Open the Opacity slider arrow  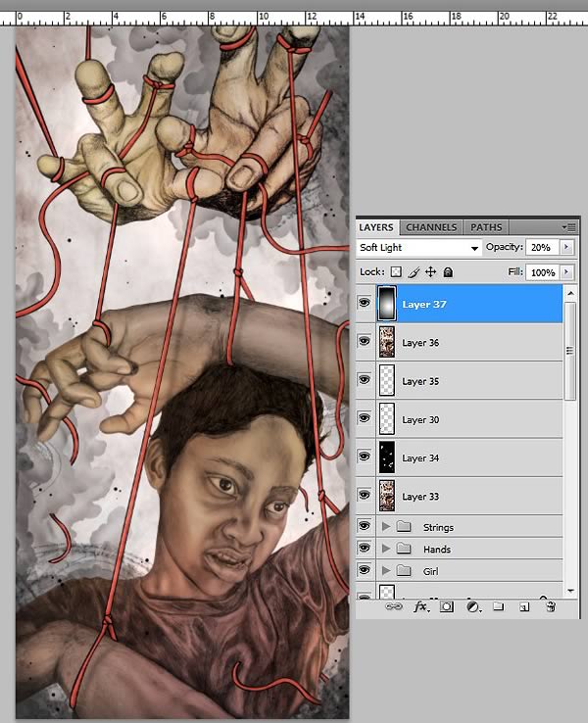pos(566,247)
